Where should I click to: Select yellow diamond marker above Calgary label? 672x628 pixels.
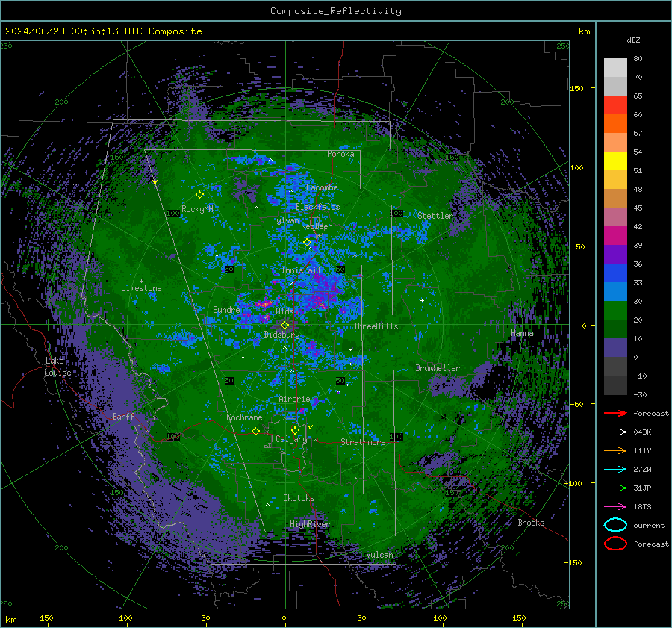point(295,430)
